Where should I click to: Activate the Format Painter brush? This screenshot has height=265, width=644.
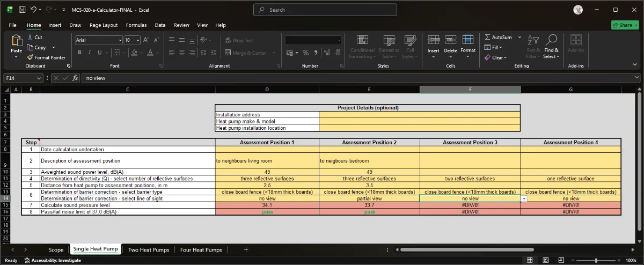30,57
